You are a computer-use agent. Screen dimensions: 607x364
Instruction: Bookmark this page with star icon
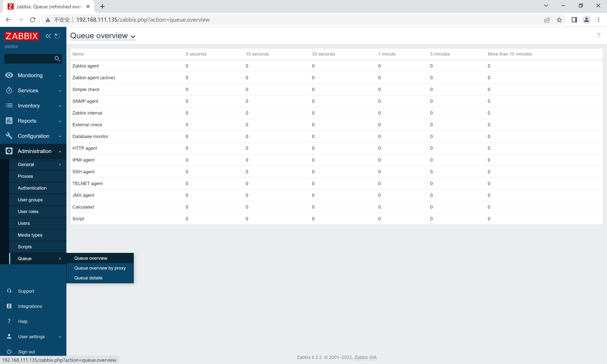559,20
